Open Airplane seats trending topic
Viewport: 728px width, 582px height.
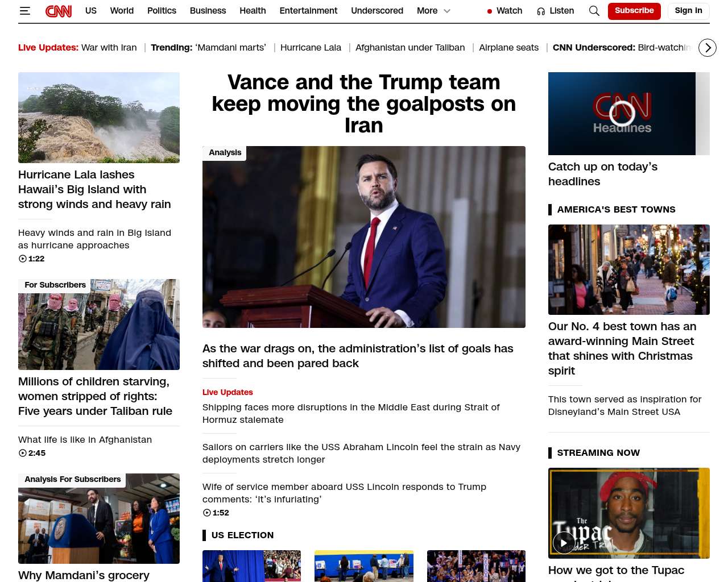508,48
